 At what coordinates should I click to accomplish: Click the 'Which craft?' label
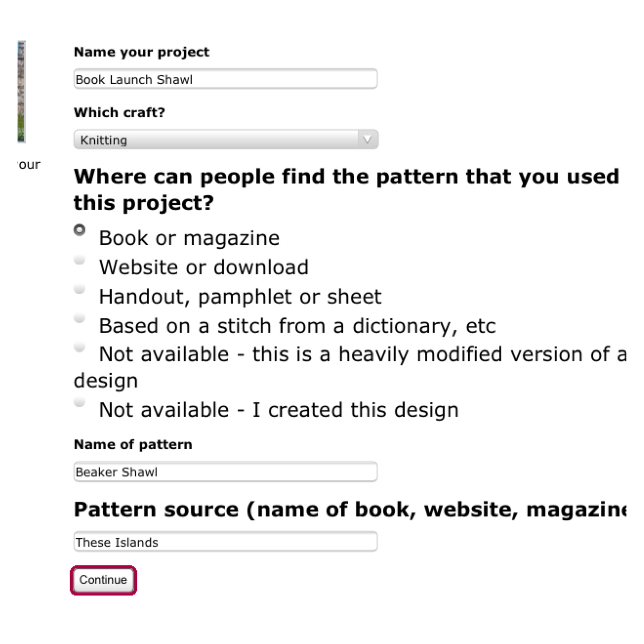coord(119,113)
